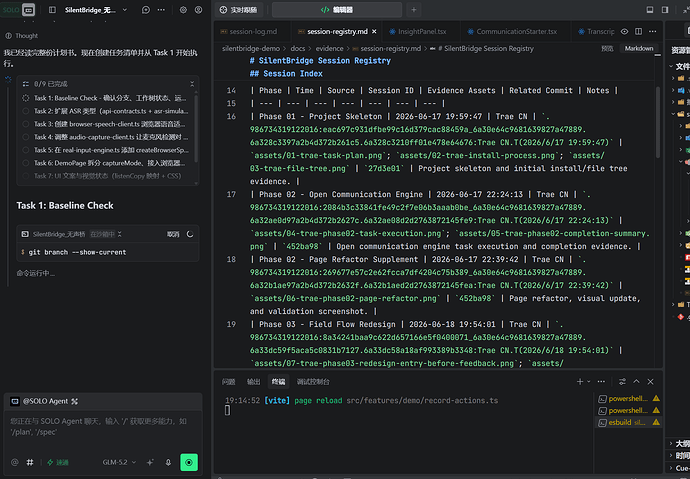Expand the 时间 timeline section
The height and width of the screenshot is (479, 690).
tap(679, 456)
